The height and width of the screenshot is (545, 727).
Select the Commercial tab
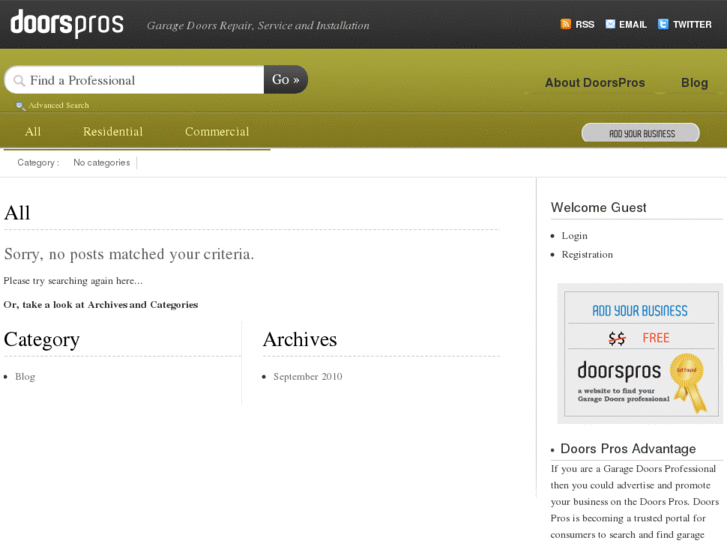(x=217, y=132)
